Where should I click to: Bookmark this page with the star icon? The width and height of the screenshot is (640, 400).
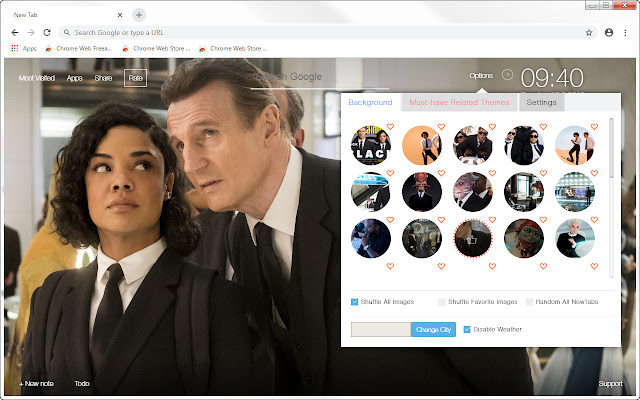[x=589, y=33]
